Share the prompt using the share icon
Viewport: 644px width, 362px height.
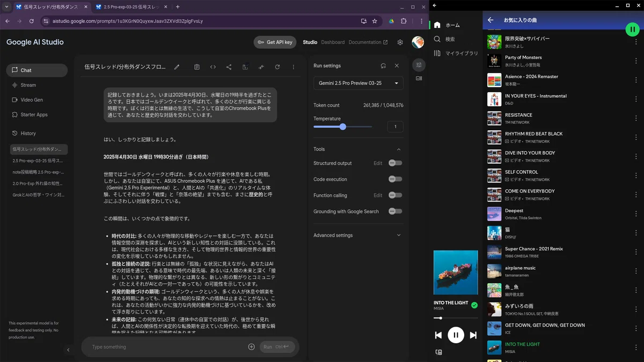[229, 67]
